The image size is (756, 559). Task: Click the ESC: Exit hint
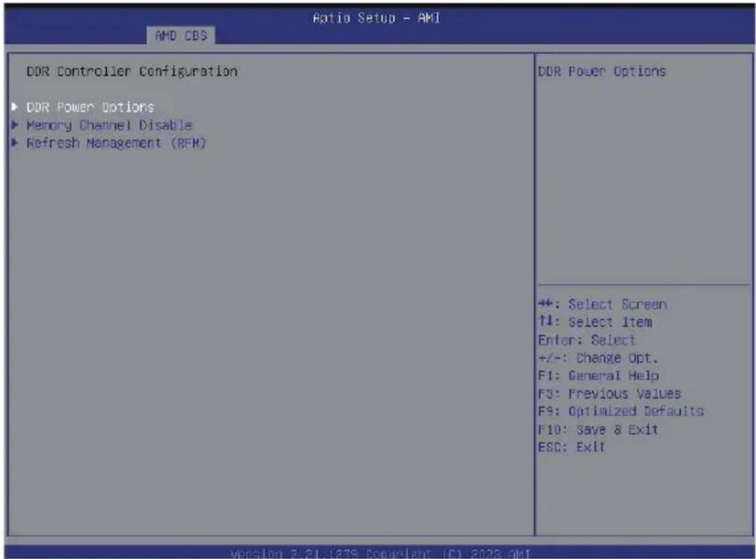571,447
